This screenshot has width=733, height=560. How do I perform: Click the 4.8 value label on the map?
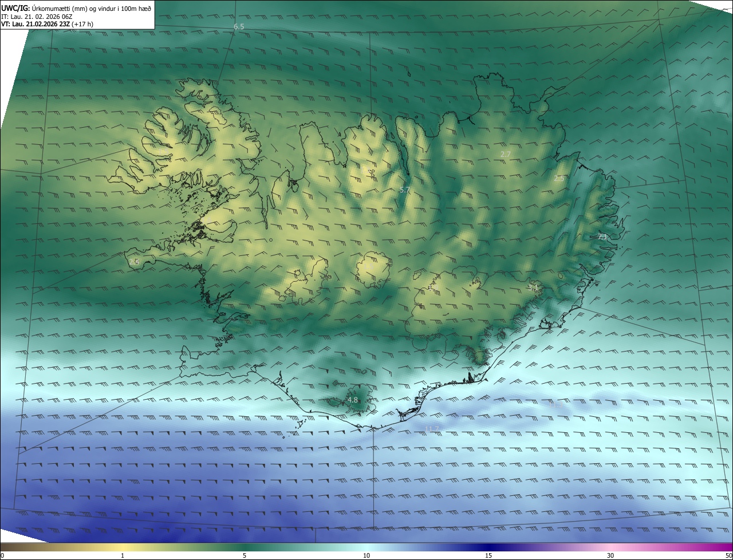[x=353, y=400]
